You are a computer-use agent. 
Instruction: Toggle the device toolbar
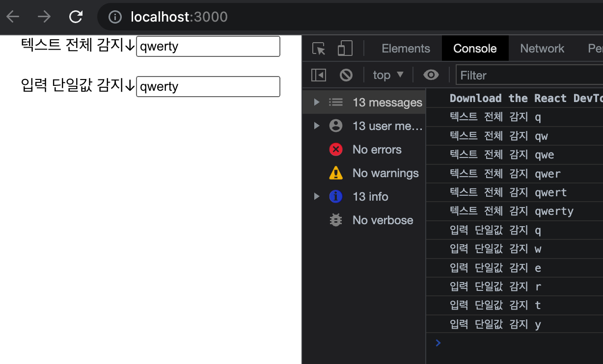click(345, 49)
